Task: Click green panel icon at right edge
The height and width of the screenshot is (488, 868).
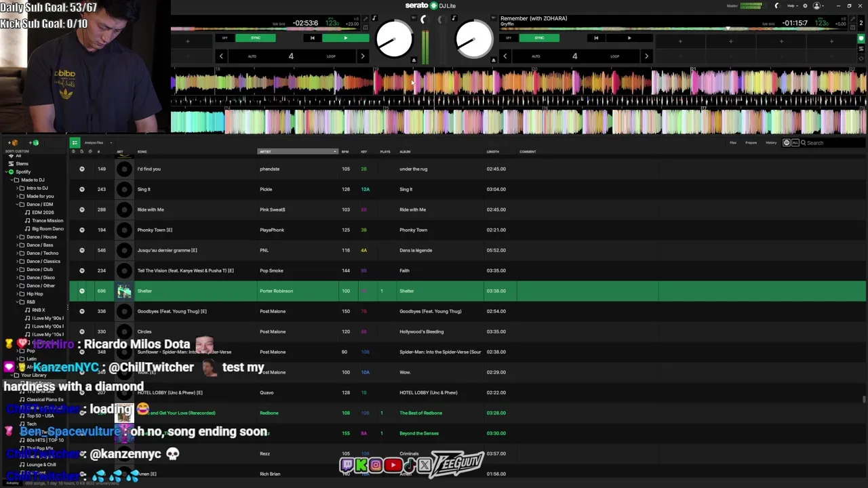Action: click(861, 39)
